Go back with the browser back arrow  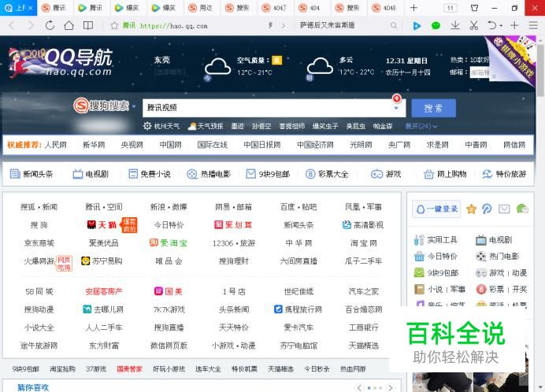coord(12,25)
